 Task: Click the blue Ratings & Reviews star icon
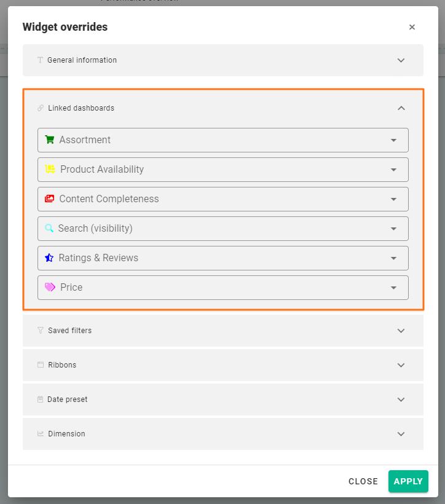49,258
